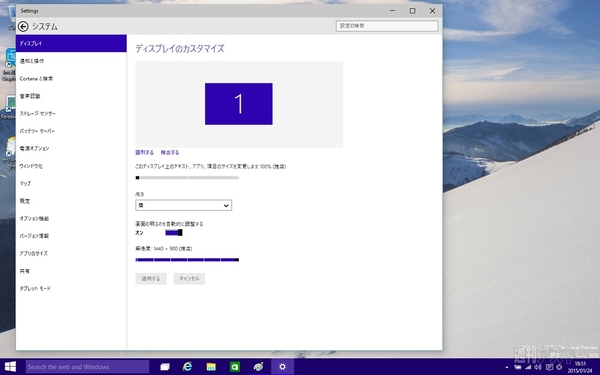Open the green Store app on taskbar

tap(235, 367)
